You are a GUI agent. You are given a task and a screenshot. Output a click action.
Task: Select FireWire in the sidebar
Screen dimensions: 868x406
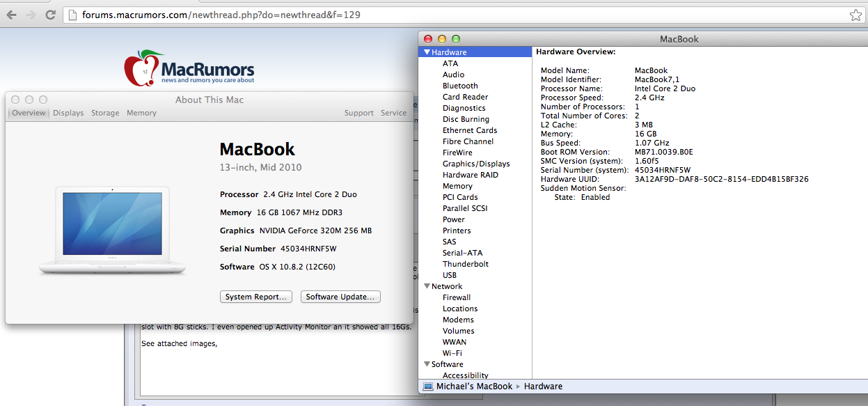pyautogui.click(x=457, y=153)
